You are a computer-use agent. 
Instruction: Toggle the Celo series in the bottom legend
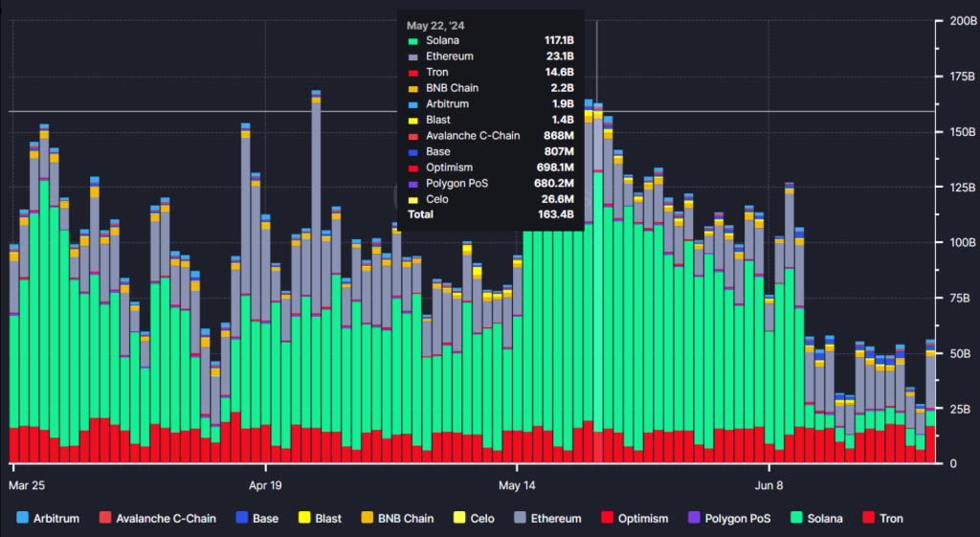click(481, 518)
